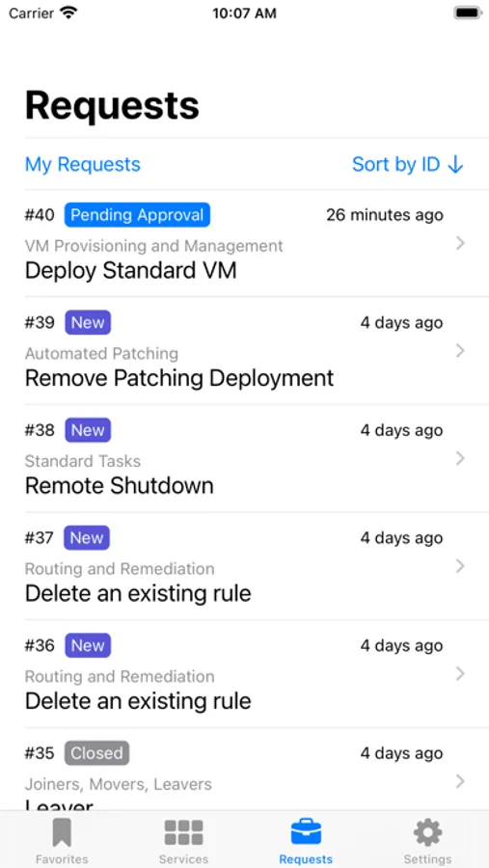Image resolution: width=489 pixels, height=868 pixels.
Task: Click the Wi-Fi status icon
Action: pos(68,14)
